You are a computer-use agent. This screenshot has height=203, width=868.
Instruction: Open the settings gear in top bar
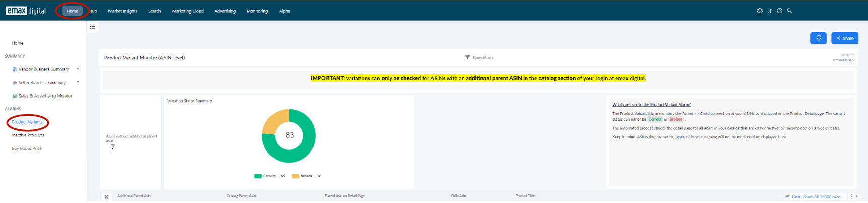pos(759,11)
